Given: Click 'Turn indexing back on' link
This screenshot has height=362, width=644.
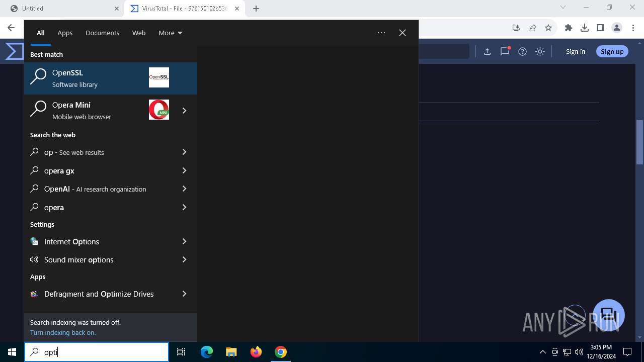Looking at the screenshot, I should [63, 332].
